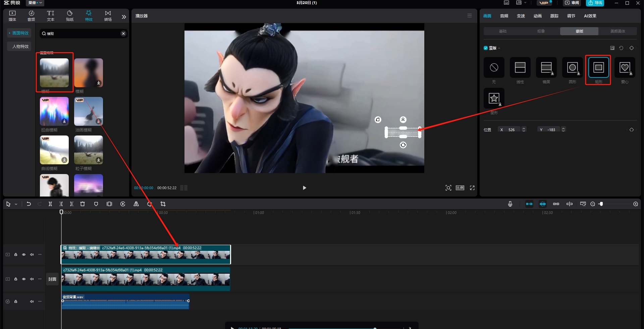
Task: Play the preview video
Action: (304, 188)
